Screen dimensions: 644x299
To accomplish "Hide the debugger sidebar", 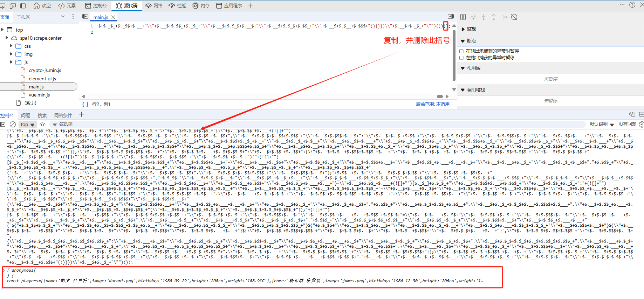I will tap(451, 16).
